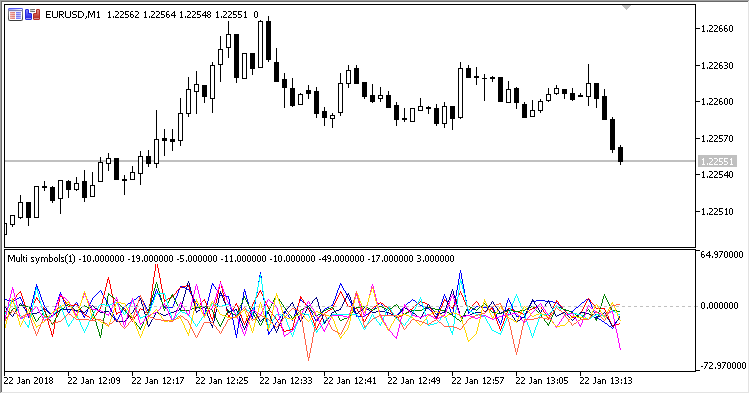Click the open price 1.22562 in header
750x394 pixels.
pos(123,15)
